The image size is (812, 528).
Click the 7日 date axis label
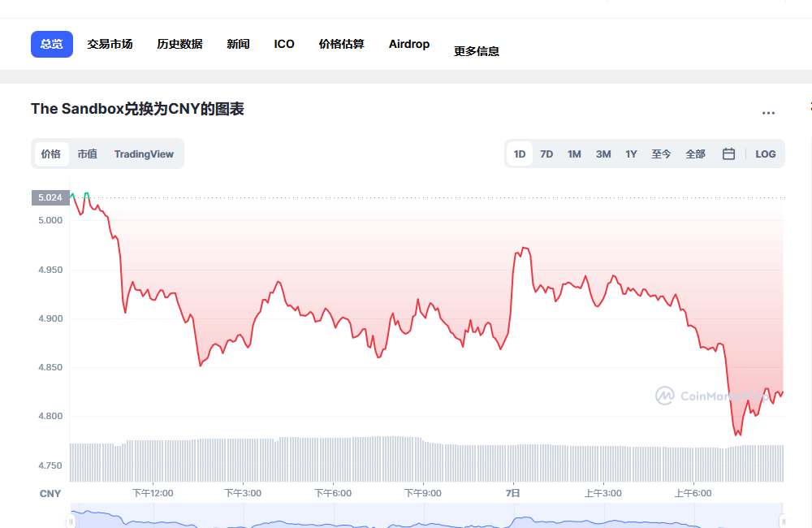[512, 493]
